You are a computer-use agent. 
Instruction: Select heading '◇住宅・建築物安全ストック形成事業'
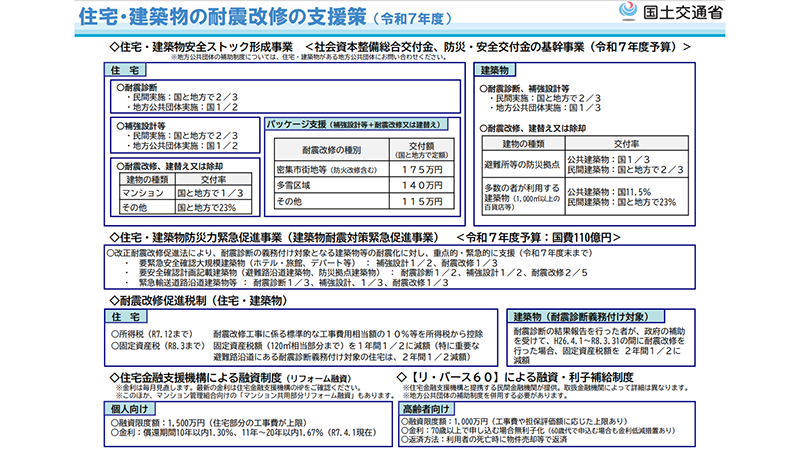tap(201, 47)
